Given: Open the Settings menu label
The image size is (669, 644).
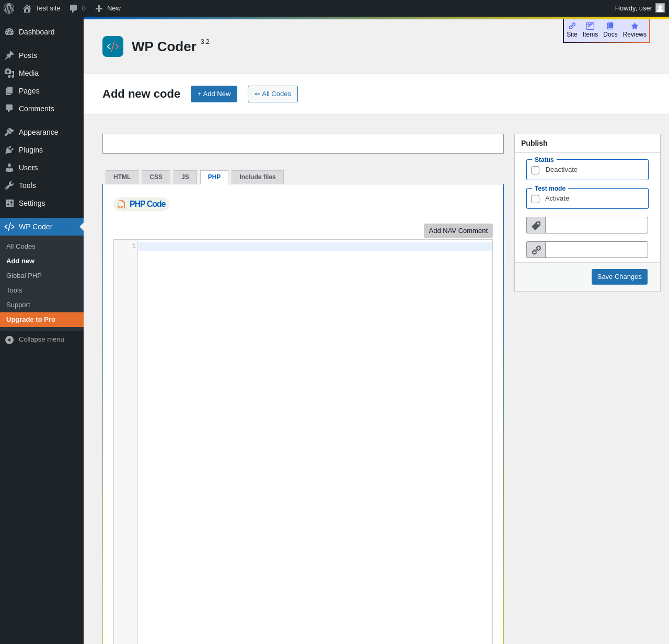Looking at the screenshot, I should pos(32,203).
